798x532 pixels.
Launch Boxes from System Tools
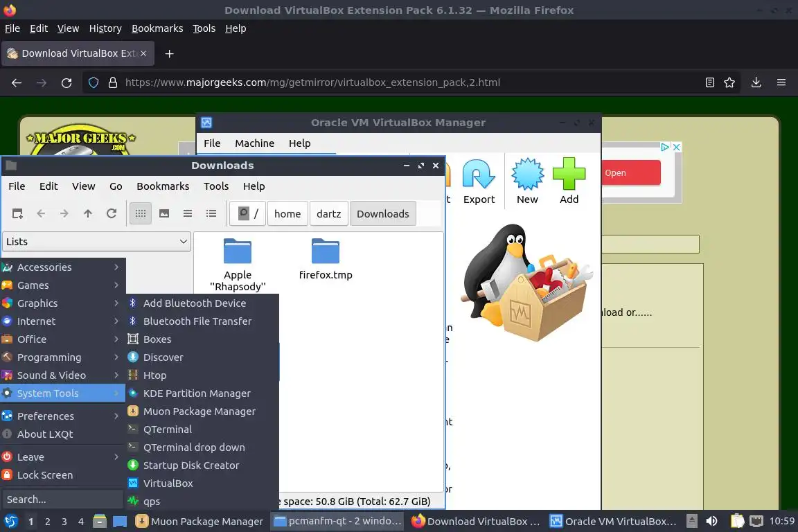202,339
